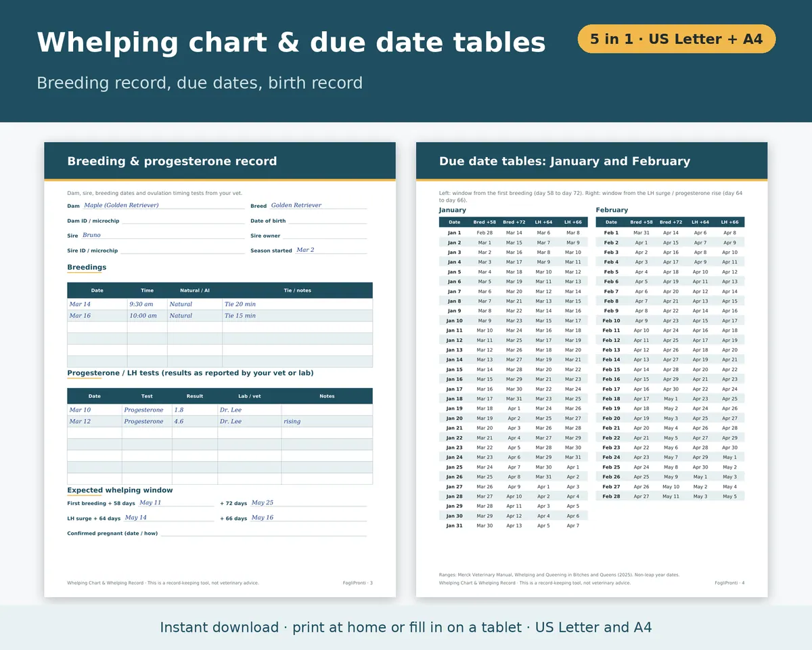Screen dimensions: 812x650
Task: Click the '9:30 am' time cell
Action: (x=148, y=305)
